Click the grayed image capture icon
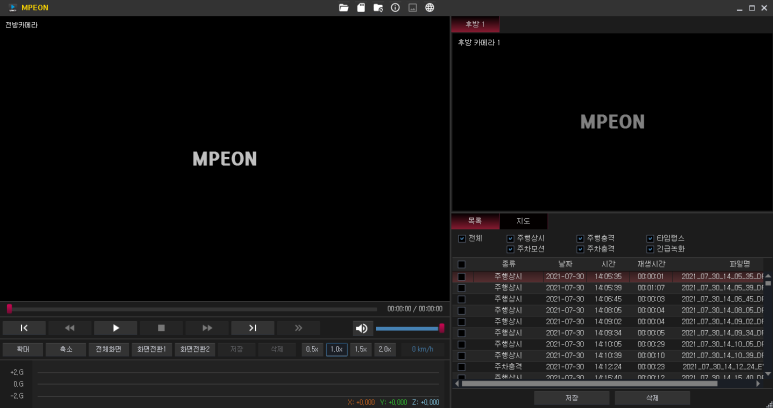Viewport: 773px width, 408px height. tap(413, 8)
